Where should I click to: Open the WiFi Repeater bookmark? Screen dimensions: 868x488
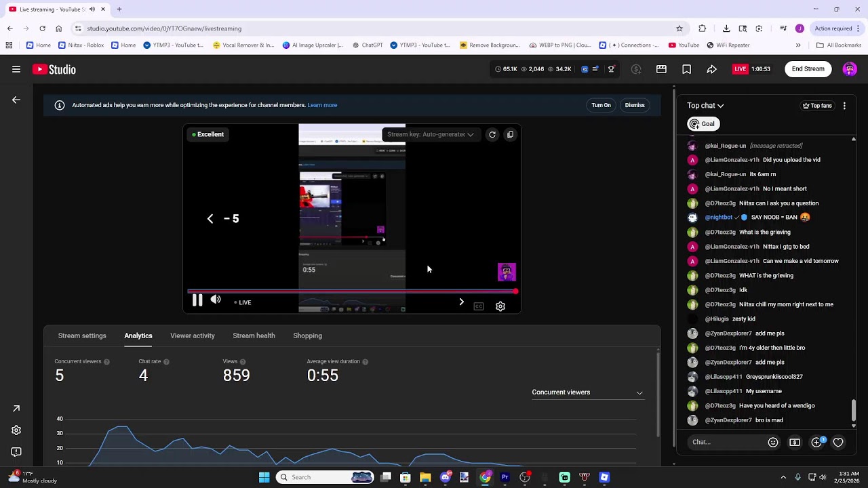pos(728,45)
